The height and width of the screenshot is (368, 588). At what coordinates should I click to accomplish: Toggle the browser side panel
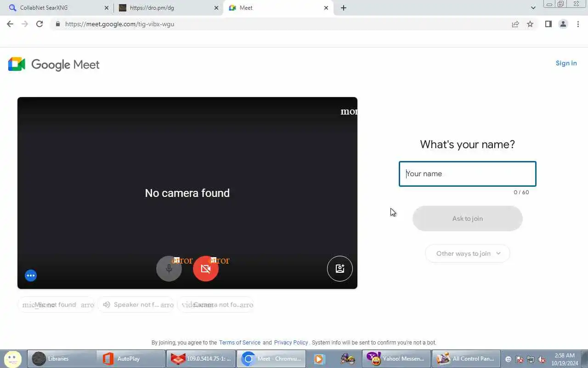pos(548,24)
